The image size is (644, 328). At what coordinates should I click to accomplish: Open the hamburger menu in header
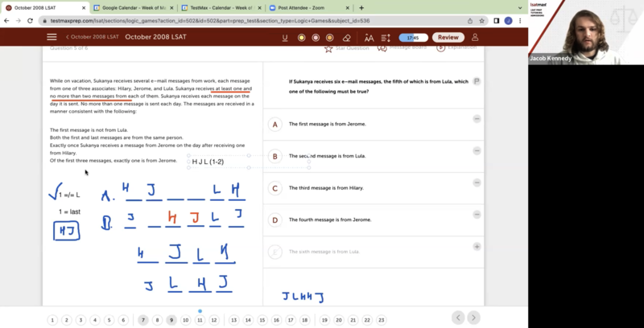[x=52, y=37]
